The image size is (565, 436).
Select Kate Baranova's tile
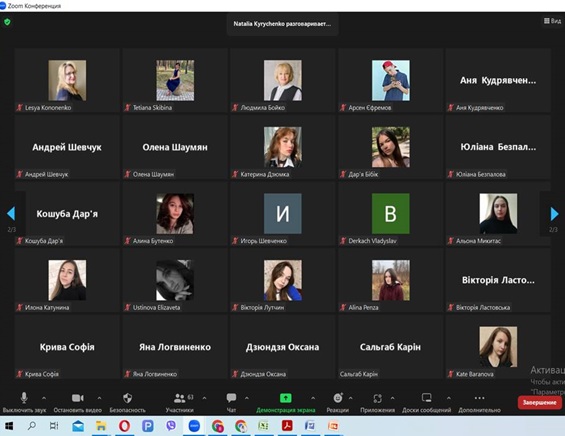[x=498, y=347]
